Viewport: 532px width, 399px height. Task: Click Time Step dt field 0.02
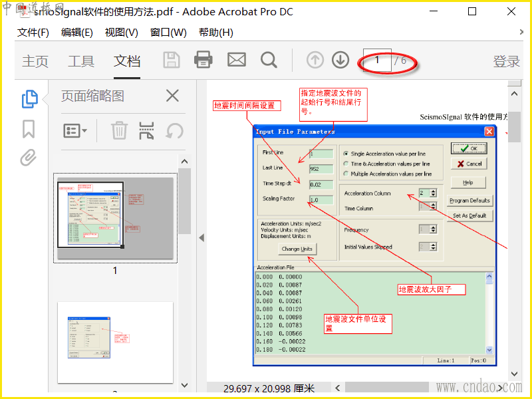click(321, 185)
